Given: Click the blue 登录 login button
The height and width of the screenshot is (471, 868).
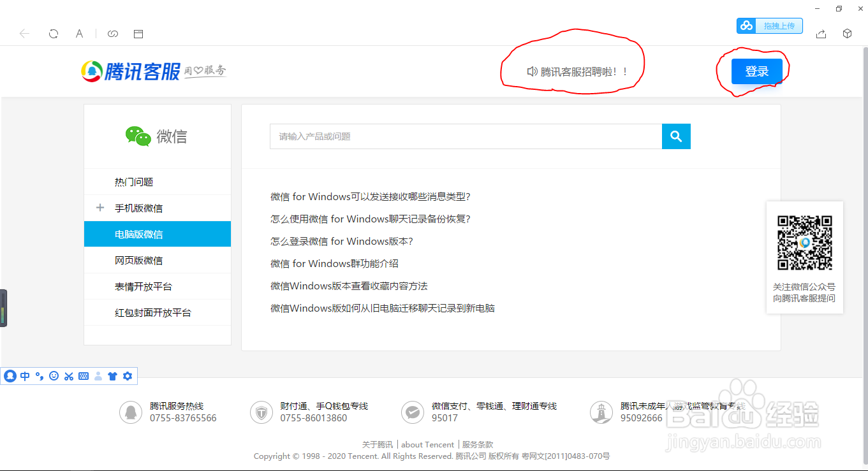Looking at the screenshot, I should [756, 71].
